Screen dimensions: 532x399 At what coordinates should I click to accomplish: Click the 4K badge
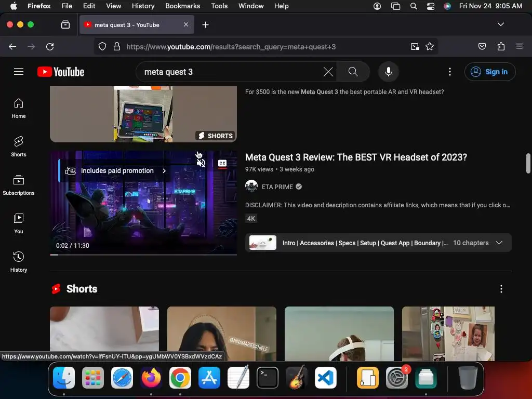click(251, 219)
